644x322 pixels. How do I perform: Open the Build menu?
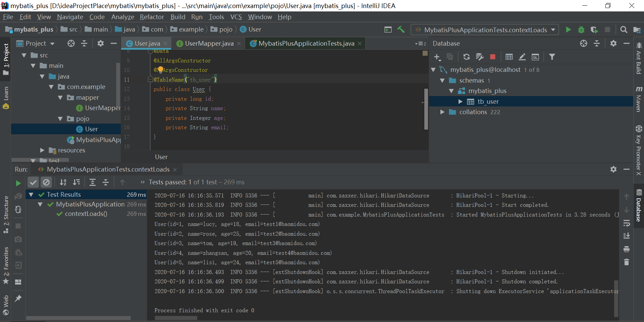(178, 17)
